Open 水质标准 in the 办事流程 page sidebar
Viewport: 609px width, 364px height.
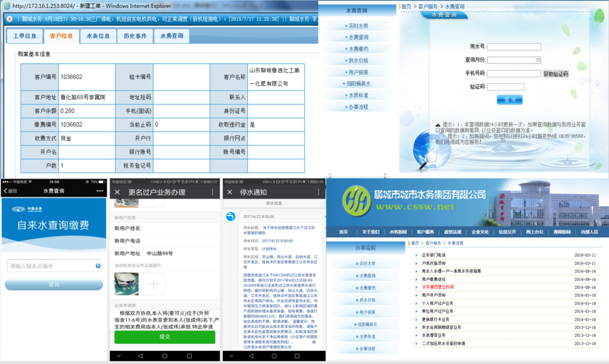pos(366,336)
